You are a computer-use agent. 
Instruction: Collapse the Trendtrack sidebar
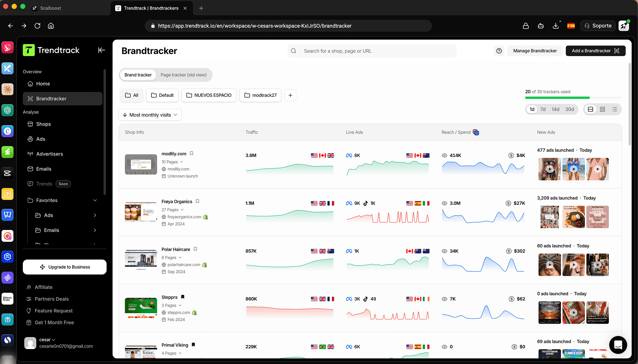pyautogui.click(x=101, y=50)
